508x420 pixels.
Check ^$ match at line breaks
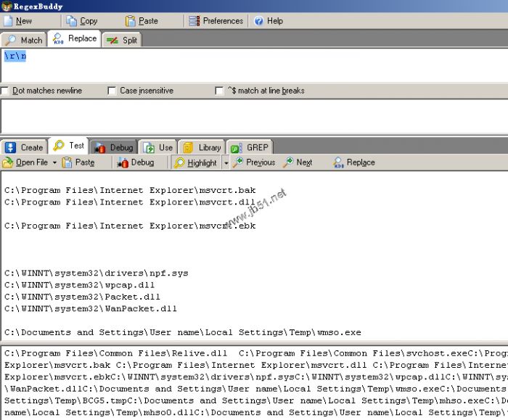coord(220,91)
